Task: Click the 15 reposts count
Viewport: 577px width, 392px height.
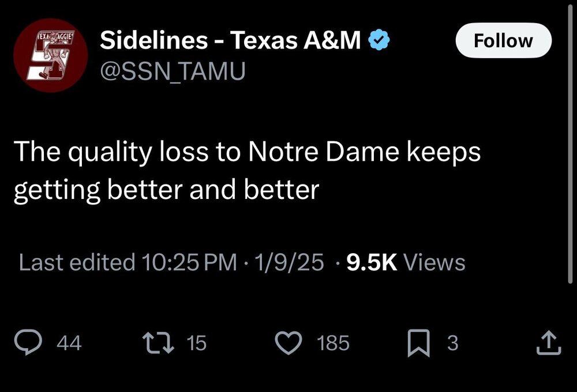Action: (x=197, y=343)
